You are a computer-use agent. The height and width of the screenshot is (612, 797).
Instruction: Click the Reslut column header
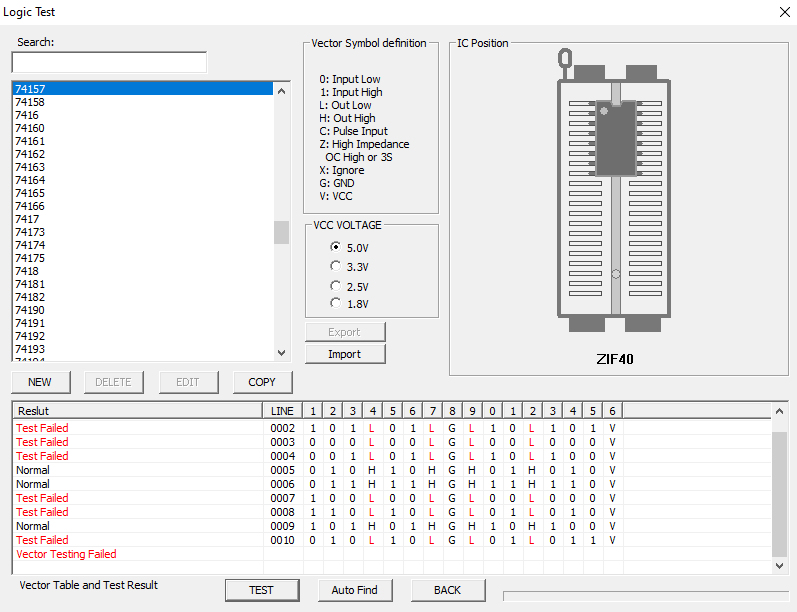click(138, 411)
